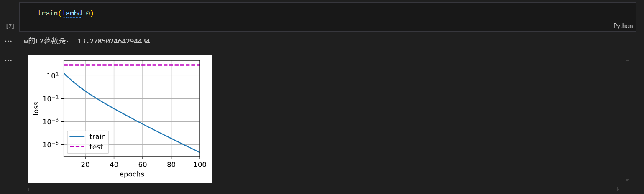Click the execution count [7] indicator
The height and width of the screenshot is (194, 644).
10,26
